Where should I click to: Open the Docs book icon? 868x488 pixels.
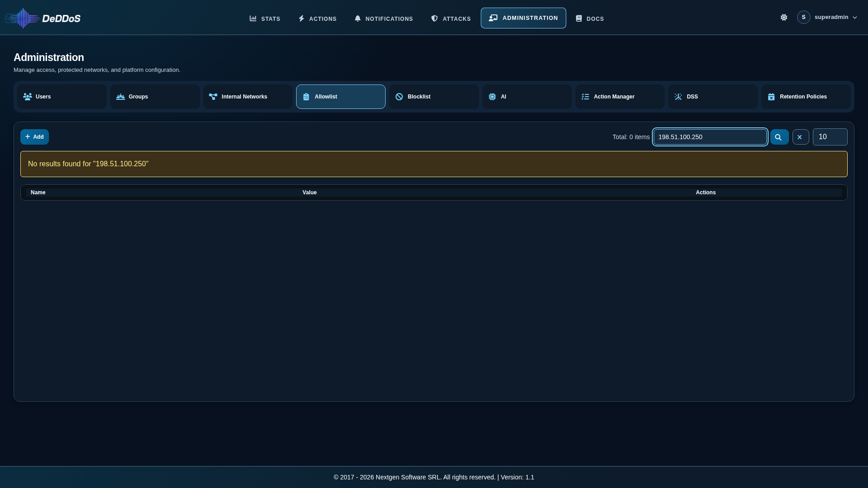[579, 19]
